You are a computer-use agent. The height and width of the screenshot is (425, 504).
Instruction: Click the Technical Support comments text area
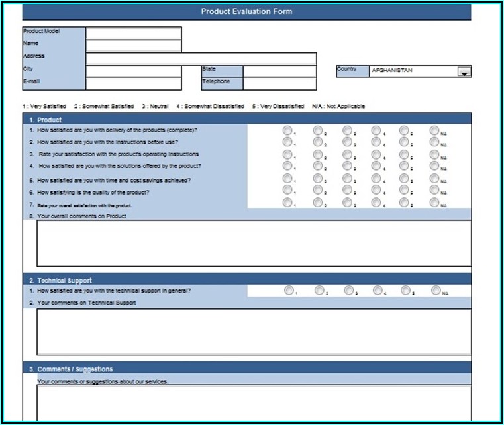point(254,331)
